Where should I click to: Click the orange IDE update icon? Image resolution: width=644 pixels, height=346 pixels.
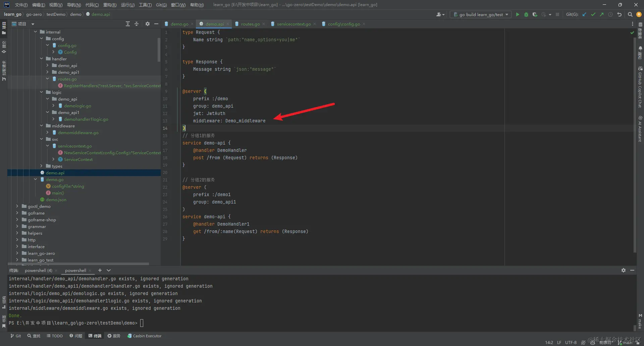pos(639,14)
